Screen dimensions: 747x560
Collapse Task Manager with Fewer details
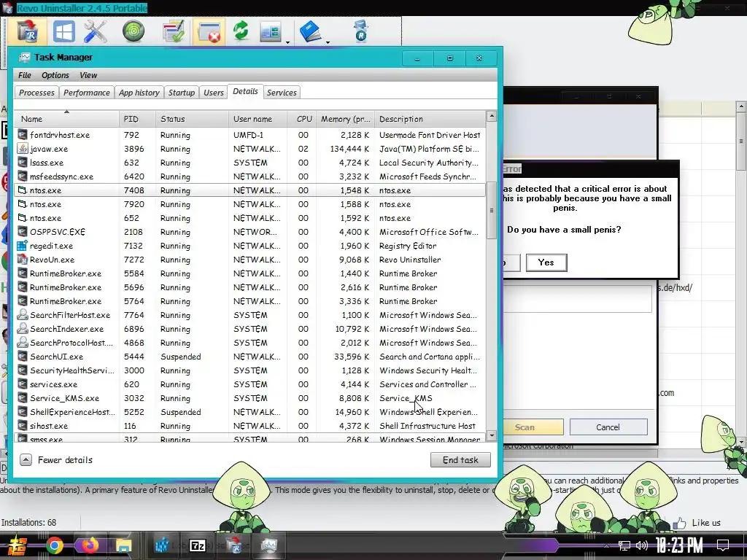click(x=56, y=460)
